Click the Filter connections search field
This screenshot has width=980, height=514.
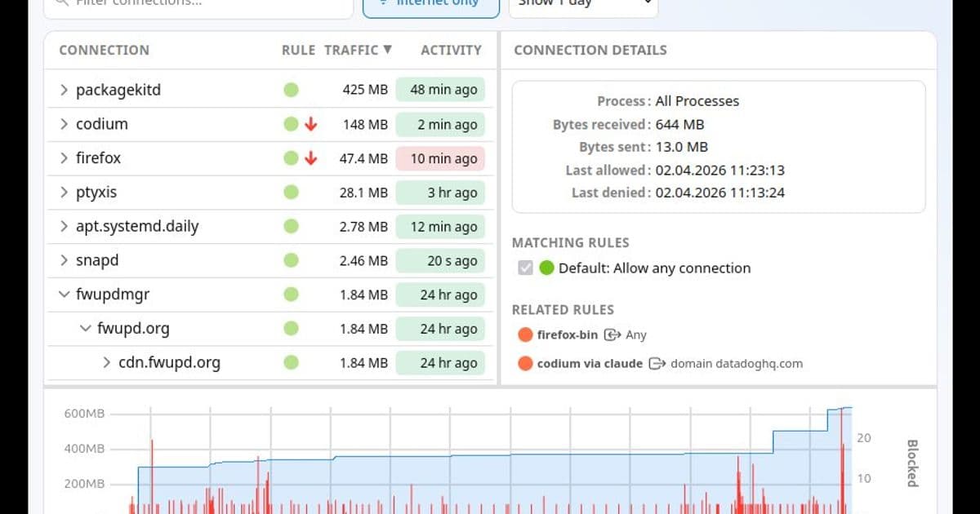pyautogui.click(x=196, y=3)
